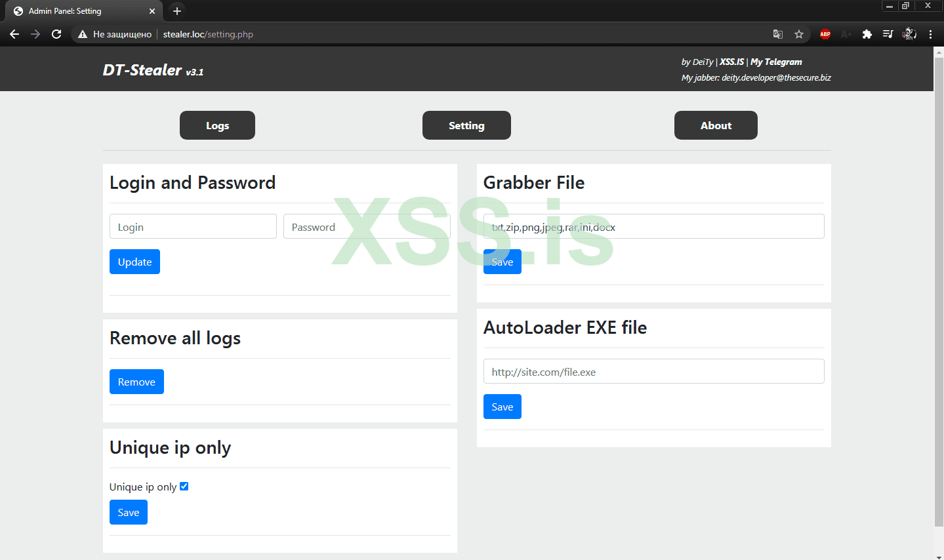Click the Grabber File extensions field
The image size is (944, 560).
click(653, 227)
